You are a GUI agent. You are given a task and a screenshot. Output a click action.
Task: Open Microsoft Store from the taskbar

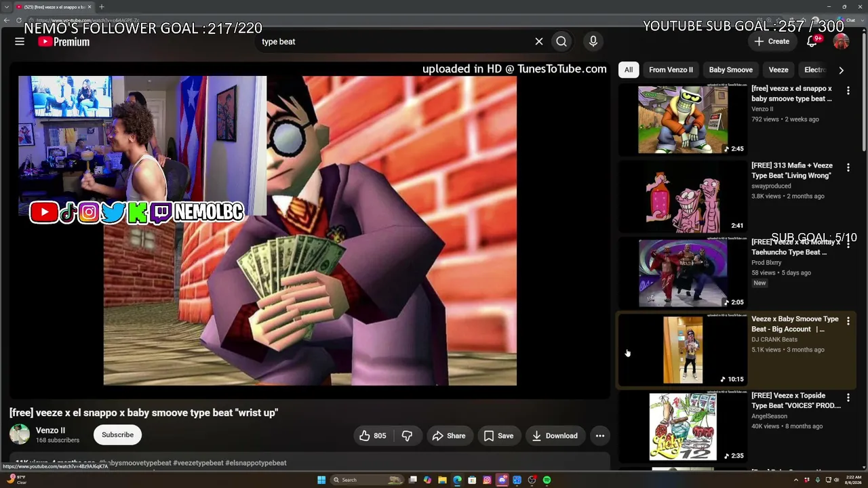(472, 480)
